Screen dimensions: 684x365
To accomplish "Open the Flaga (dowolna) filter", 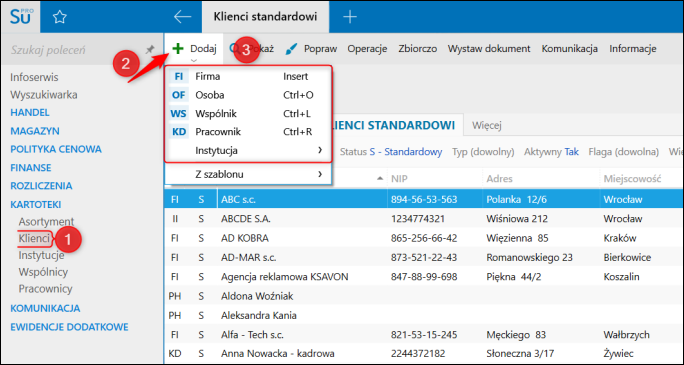I will [x=623, y=152].
